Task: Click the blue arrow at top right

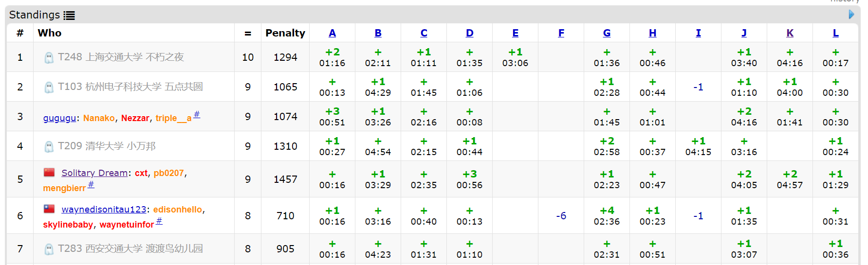Action: 851,15
